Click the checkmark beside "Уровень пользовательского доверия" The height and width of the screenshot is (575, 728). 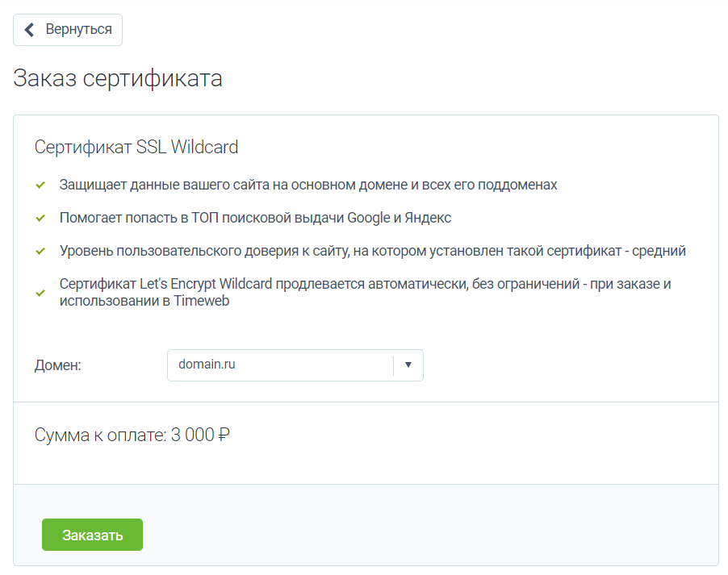40,251
